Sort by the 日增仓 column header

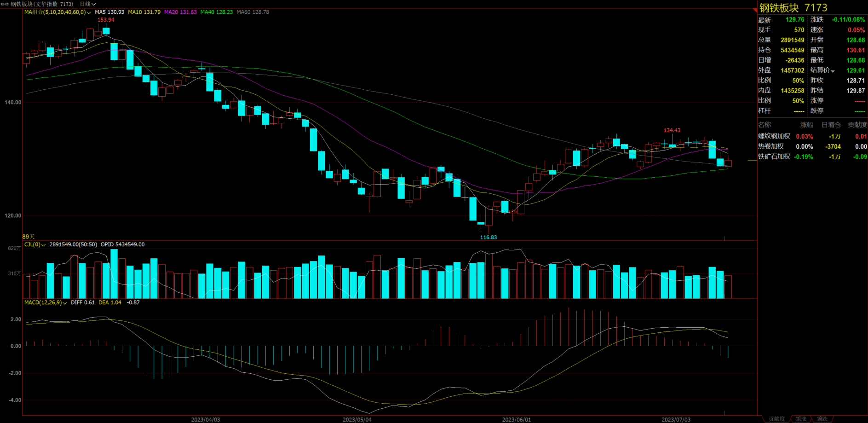point(831,125)
